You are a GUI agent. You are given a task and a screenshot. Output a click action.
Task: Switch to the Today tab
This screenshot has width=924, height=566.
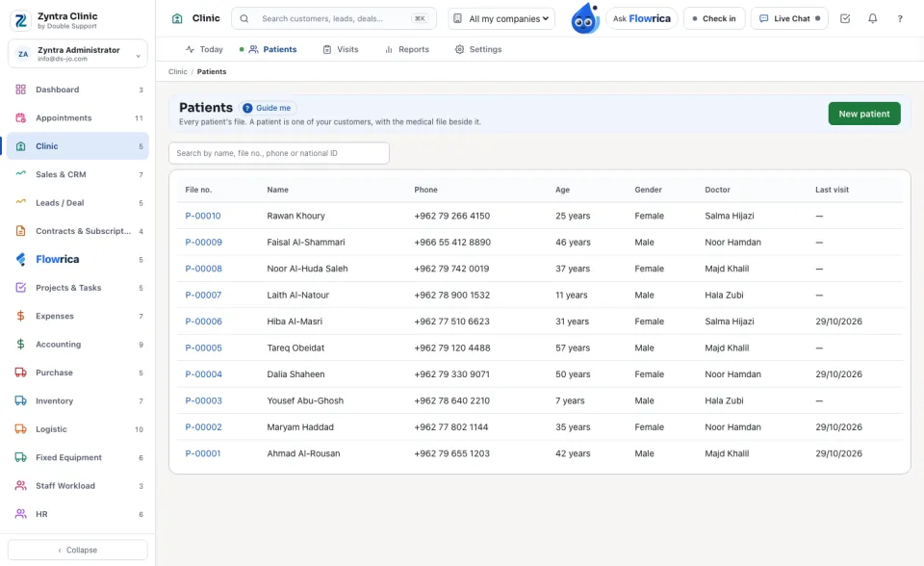[204, 49]
